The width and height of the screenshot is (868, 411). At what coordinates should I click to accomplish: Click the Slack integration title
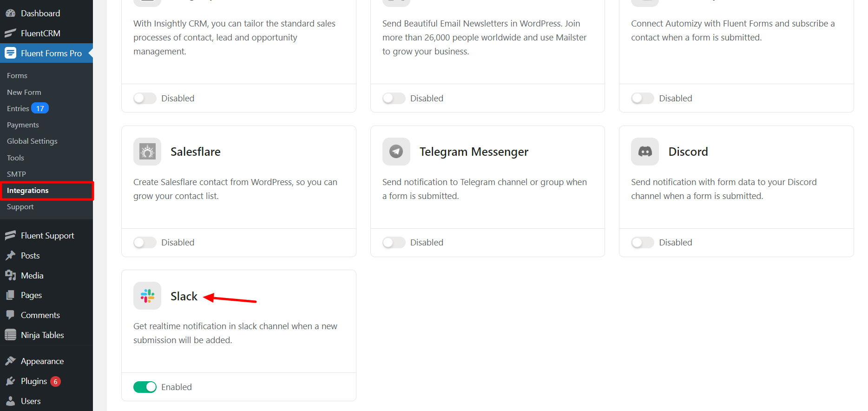pos(184,296)
